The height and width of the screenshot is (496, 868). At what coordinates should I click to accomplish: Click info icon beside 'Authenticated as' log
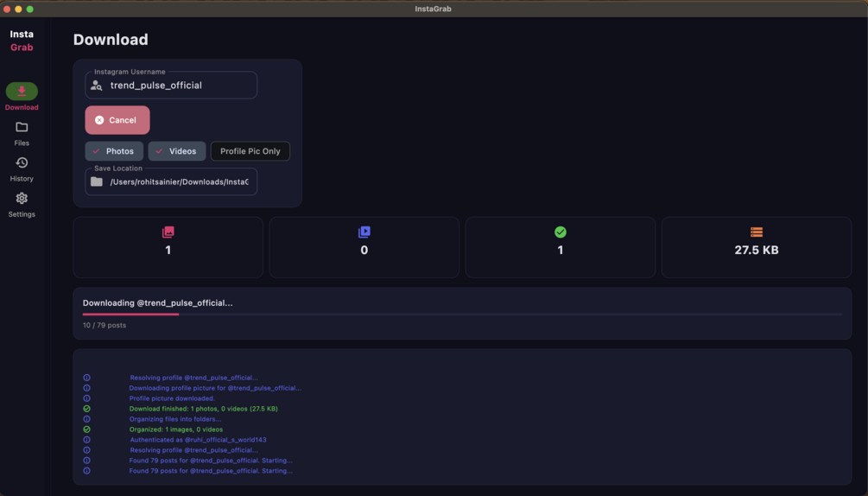[x=87, y=440]
